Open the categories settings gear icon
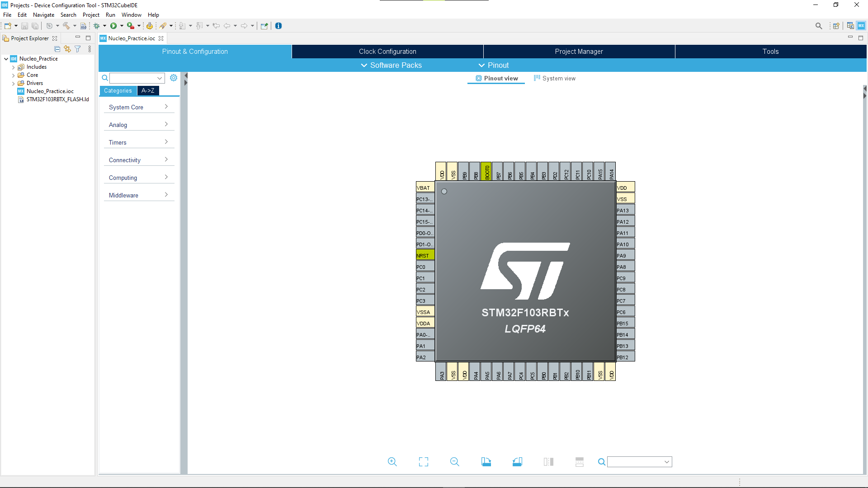868x488 pixels. click(x=174, y=78)
